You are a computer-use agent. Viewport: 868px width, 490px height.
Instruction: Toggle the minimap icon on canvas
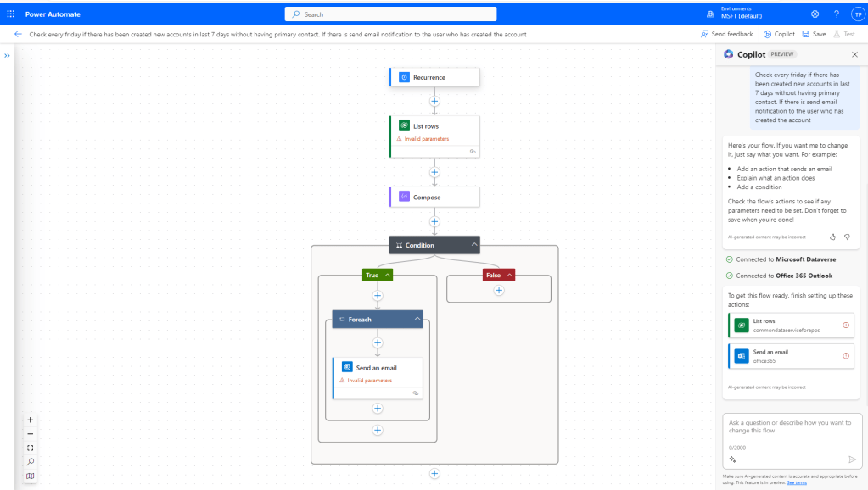click(x=31, y=476)
